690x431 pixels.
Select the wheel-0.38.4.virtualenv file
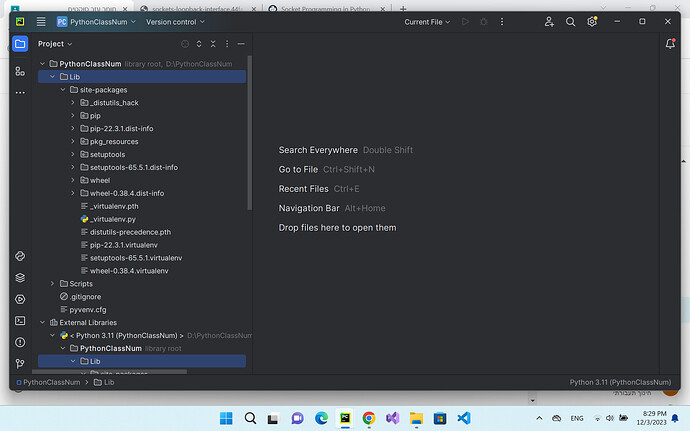coord(142,271)
